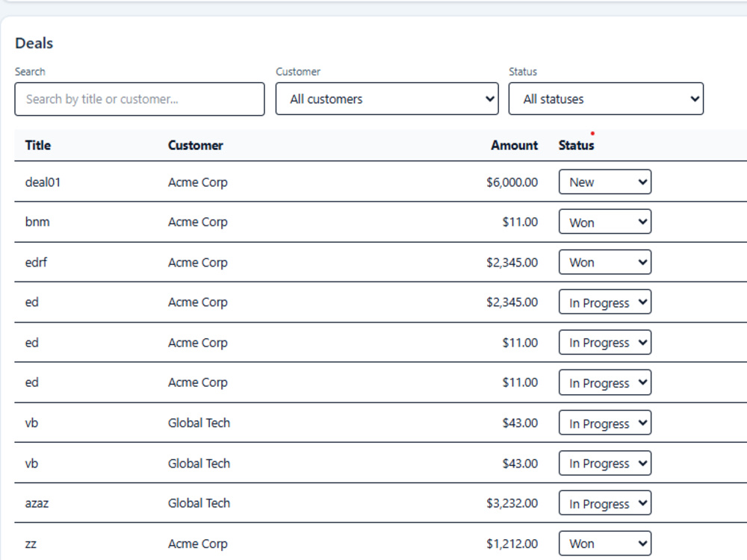Click the Title column header

(x=38, y=146)
